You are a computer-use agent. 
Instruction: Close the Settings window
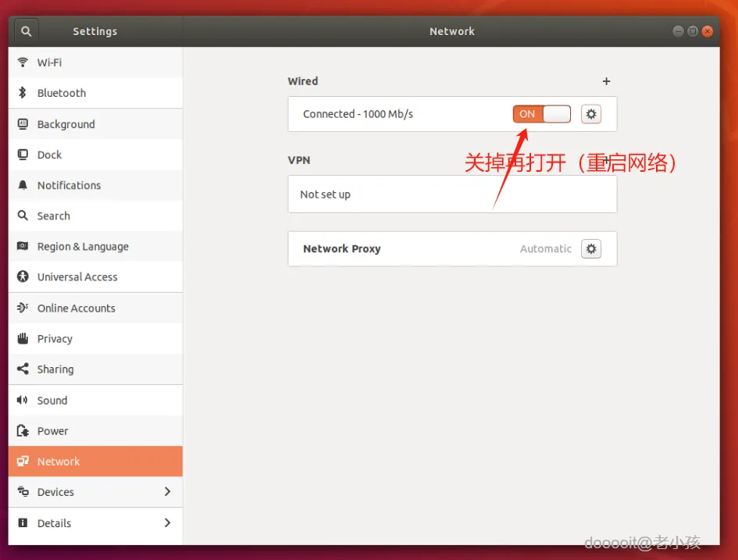click(707, 31)
